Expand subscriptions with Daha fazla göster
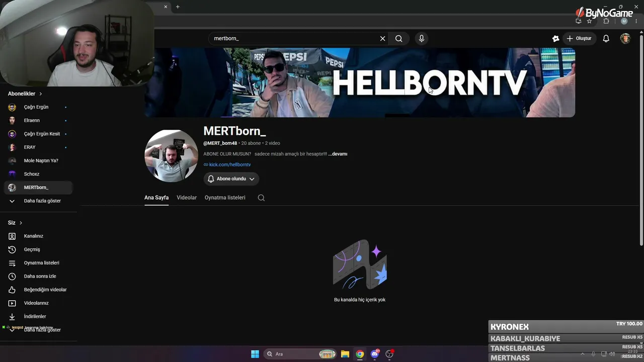The image size is (644, 362). click(x=38, y=201)
